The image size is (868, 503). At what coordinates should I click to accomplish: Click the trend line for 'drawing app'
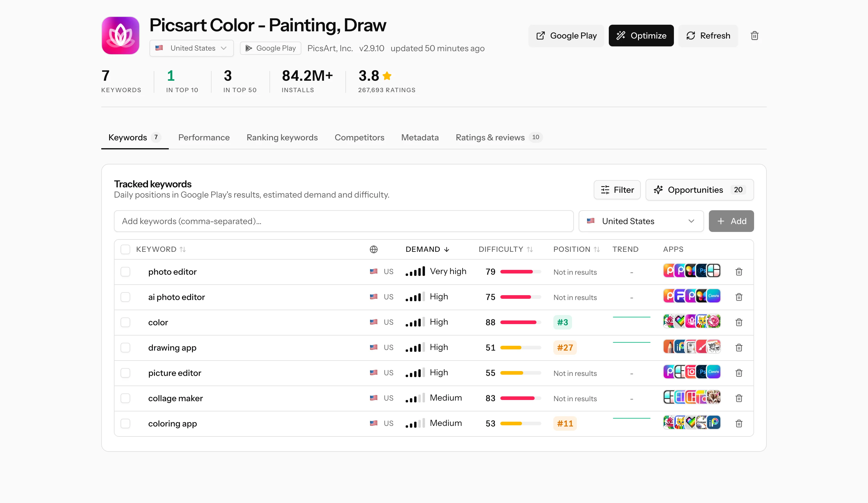click(631, 342)
